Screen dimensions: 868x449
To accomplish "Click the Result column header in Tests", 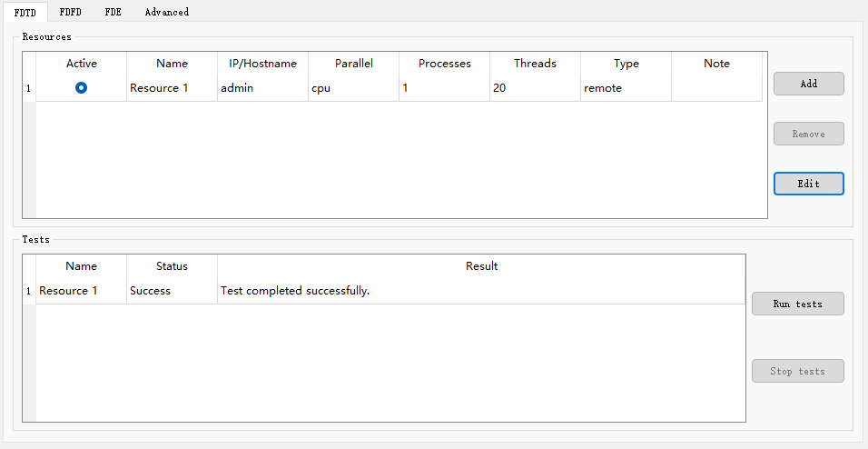I will 481,266.
